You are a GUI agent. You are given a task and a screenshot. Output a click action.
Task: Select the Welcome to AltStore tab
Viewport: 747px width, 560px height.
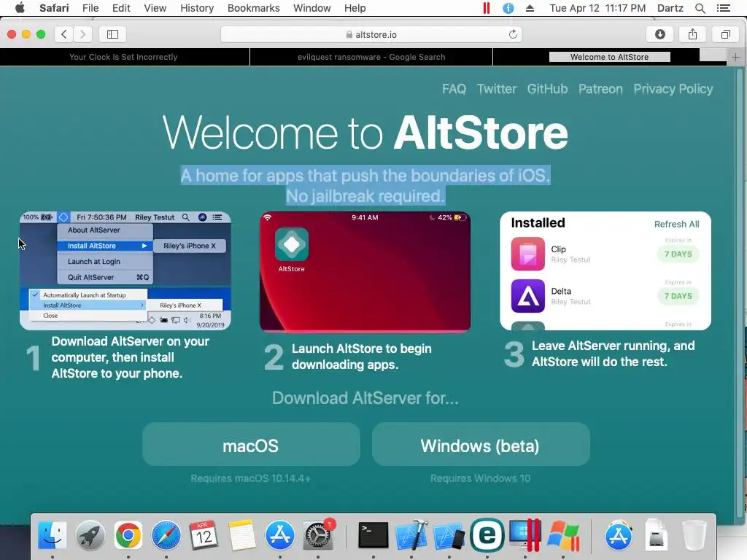click(609, 57)
